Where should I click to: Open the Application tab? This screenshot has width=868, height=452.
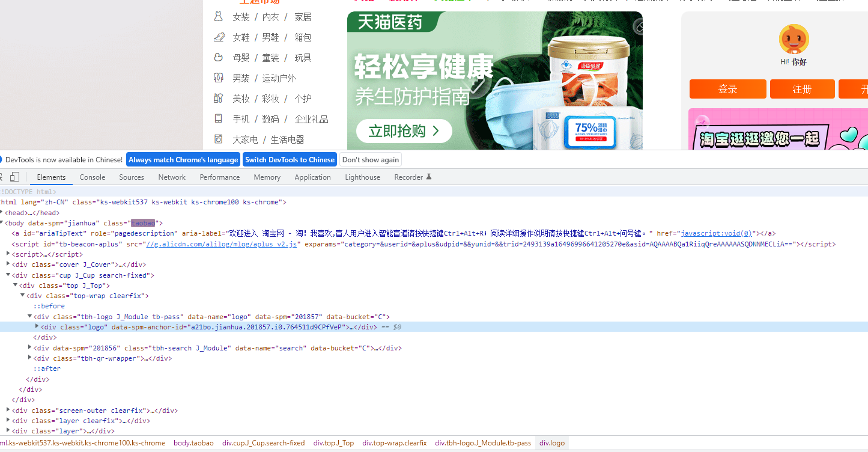point(312,177)
